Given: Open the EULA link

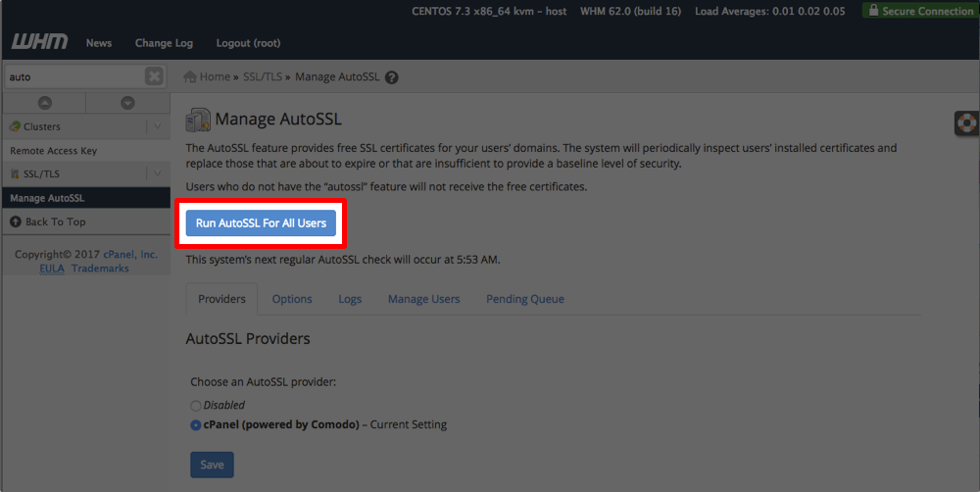Looking at the screenshot, I should point(52,269).
